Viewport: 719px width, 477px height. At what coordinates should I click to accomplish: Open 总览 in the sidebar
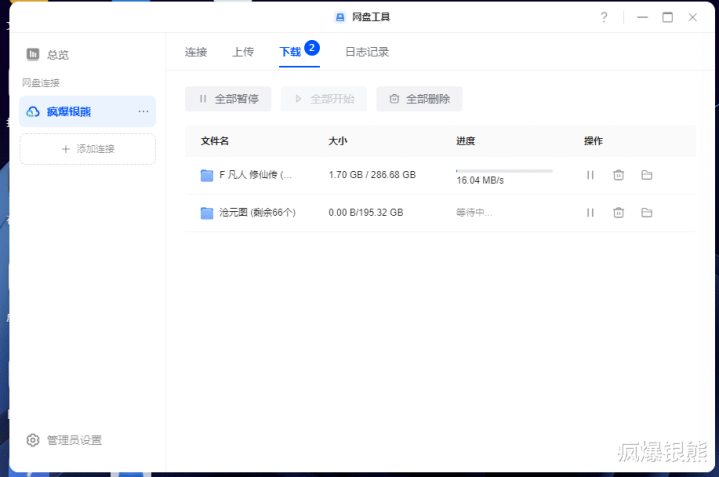click(57, 55)
